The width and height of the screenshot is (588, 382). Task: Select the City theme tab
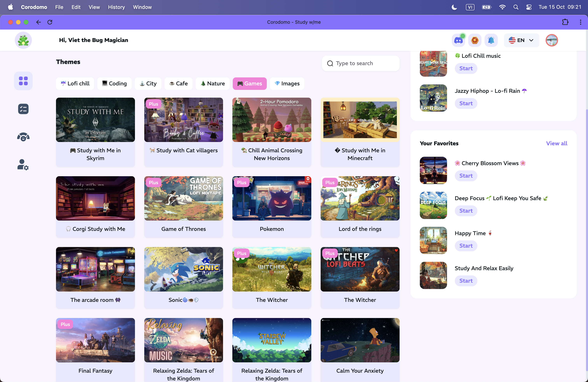[148, 83]
